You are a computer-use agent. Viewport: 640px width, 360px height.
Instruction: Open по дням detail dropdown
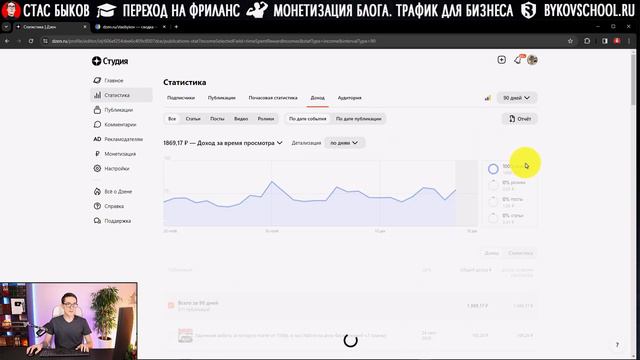(344, 143)
